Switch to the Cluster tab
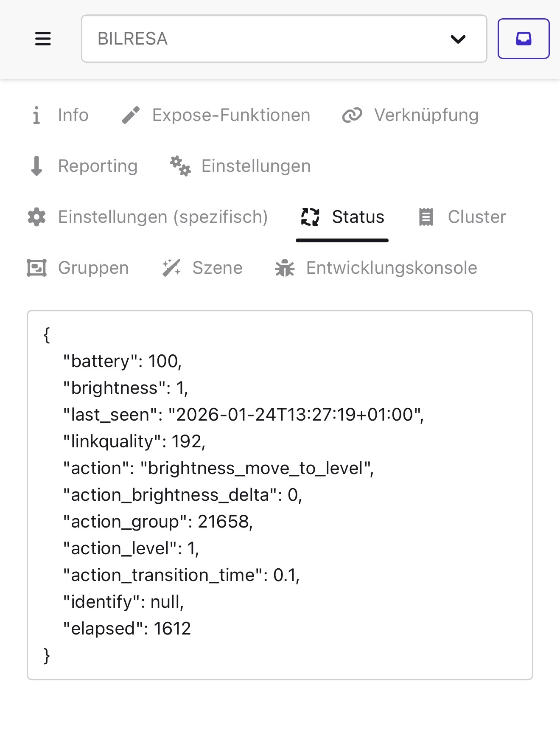Image resolution: width=560 pixels, height=730 pixels. [476, 217]
